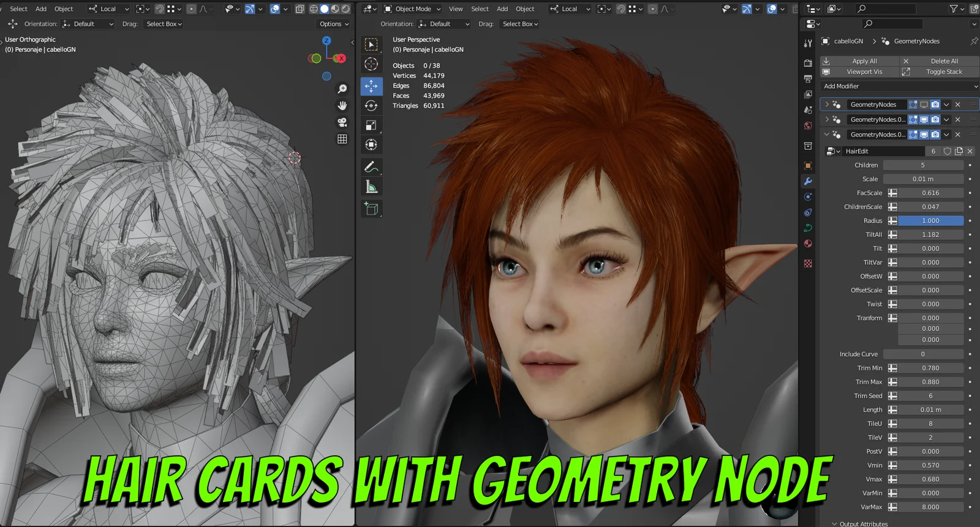This screenshot has width=980, height=527.
Task: Click the Radius value slider
Action: click(x=930, y=221)
